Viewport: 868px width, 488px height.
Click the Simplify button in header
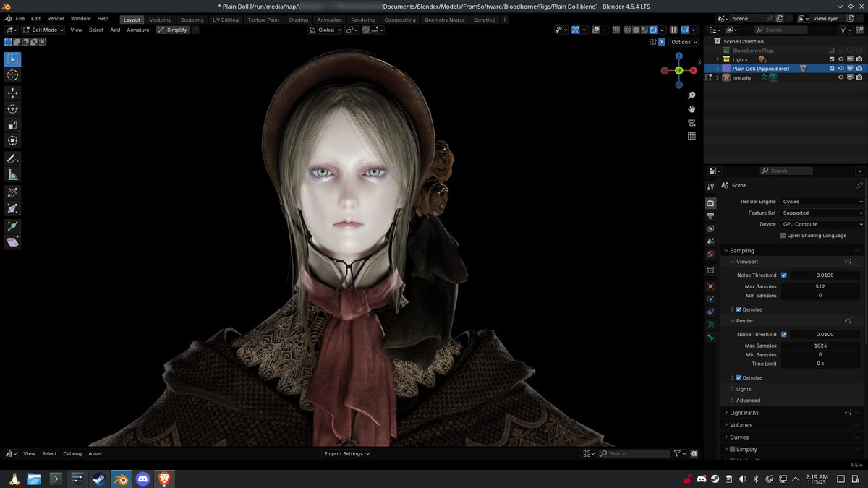tap(173, 30)
